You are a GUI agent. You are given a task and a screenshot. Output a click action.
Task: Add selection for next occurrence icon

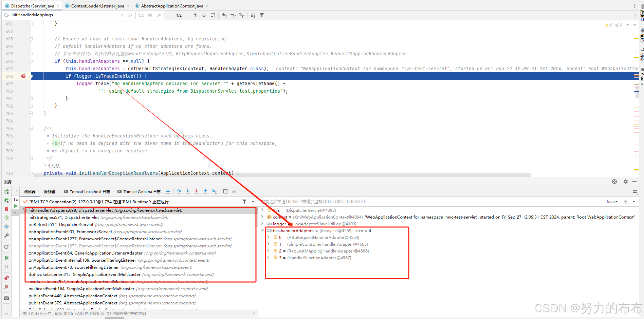pos(224,15)
